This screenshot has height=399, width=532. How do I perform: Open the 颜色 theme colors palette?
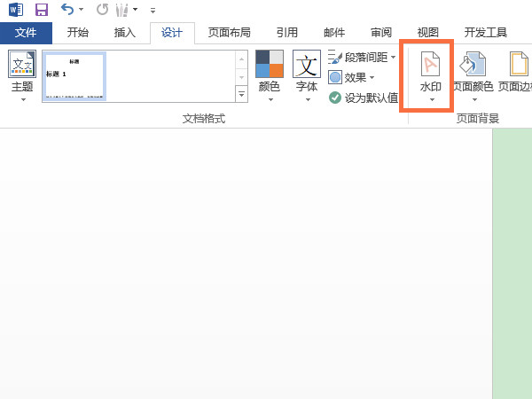click(x=269, y=75)
